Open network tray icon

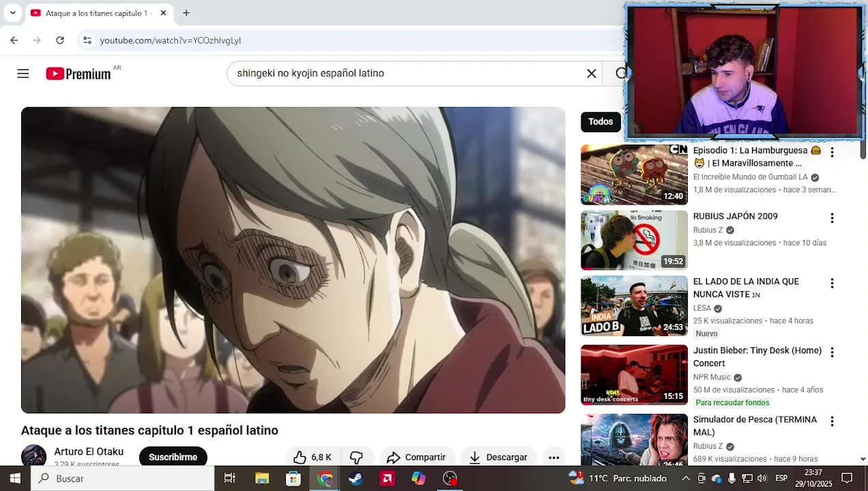tap(747, 478)
